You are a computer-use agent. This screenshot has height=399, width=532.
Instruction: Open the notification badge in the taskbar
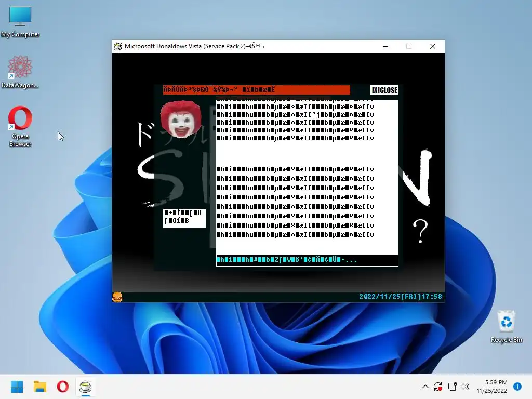pyautogui.click(x=517, y=387)
